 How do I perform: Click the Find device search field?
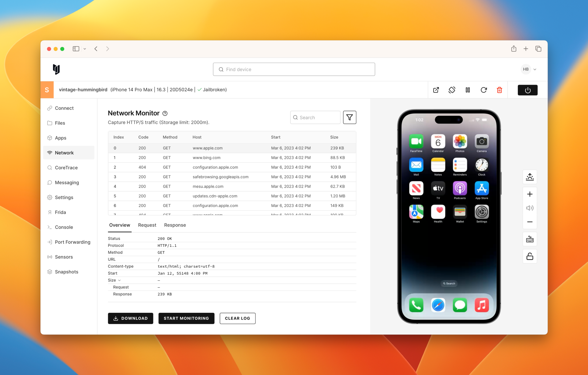[294, 69]
